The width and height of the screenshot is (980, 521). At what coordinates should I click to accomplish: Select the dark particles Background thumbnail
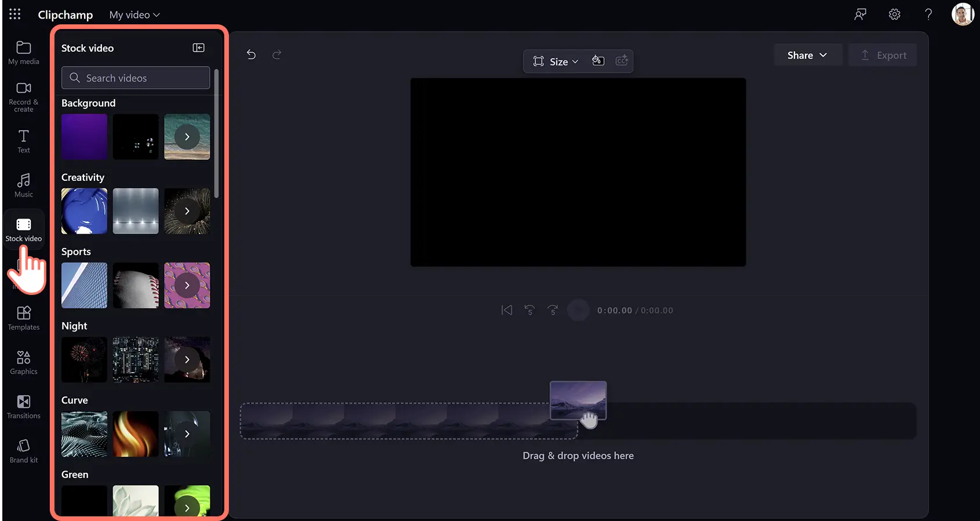136,137
